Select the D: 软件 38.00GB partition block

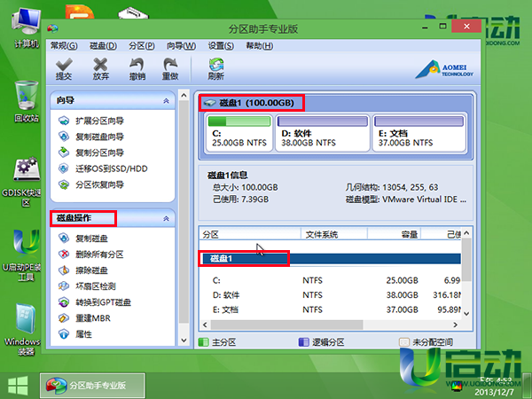[x=323, y=133]
